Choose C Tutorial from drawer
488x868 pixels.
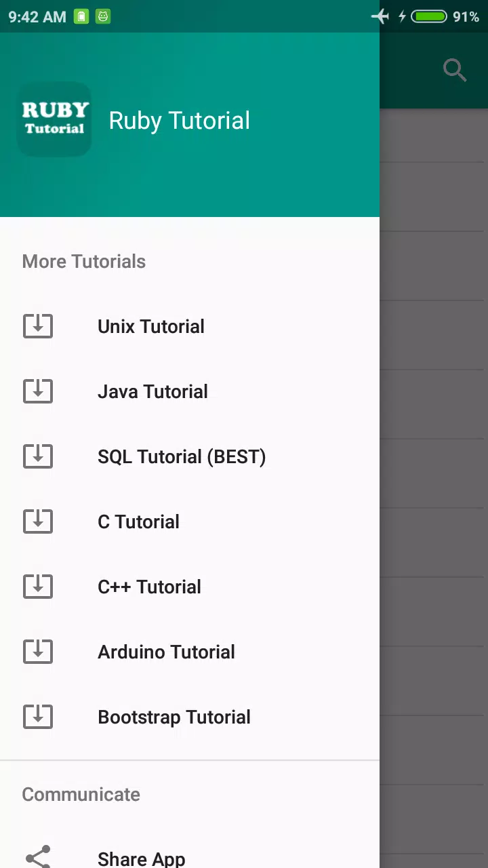coord(190,521)
